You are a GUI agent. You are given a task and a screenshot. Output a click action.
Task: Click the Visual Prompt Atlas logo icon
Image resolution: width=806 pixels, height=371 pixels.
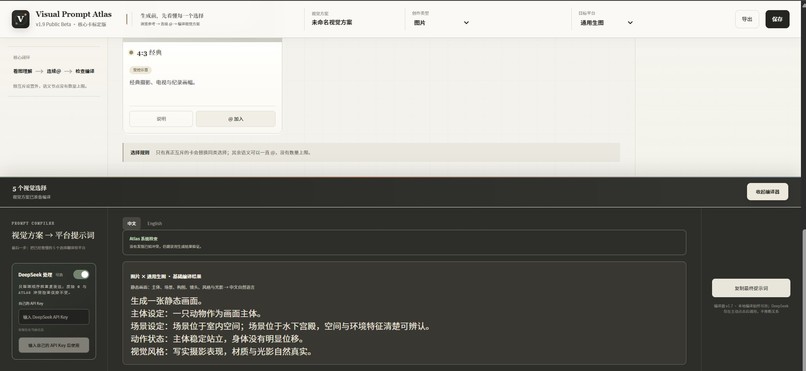point(21,19)
